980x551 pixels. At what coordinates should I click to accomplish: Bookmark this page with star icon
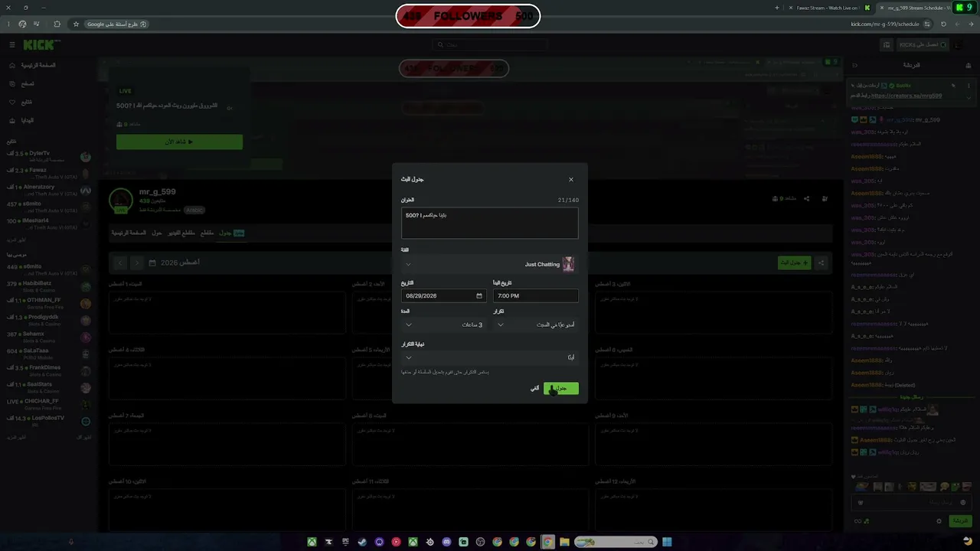pyautogui.click(x=76, y=24)
